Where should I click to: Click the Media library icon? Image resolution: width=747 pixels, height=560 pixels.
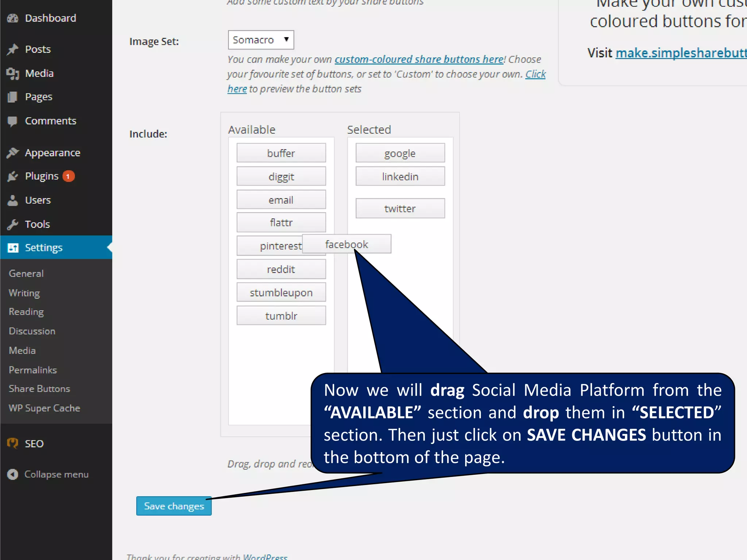(13, 74)
